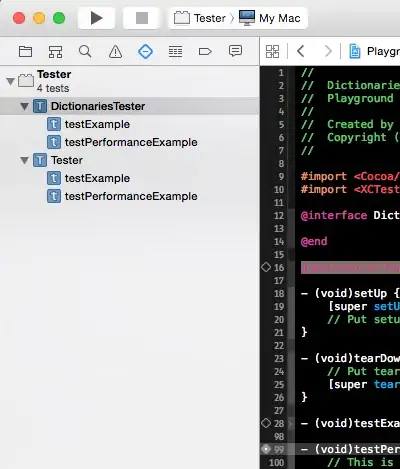Go forward in editor history
Screen dimensions: 400x469
[328, 51]
